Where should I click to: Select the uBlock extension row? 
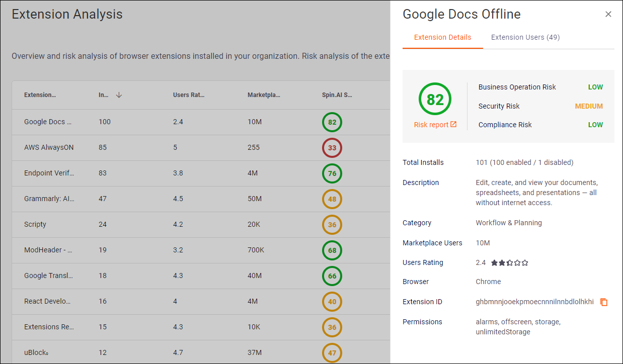[36, 353]
